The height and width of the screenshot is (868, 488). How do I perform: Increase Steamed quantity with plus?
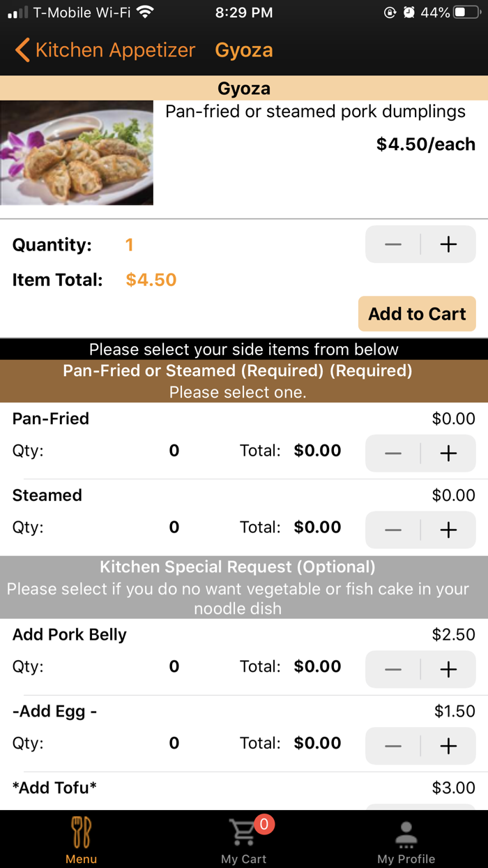tap(448, 530)
